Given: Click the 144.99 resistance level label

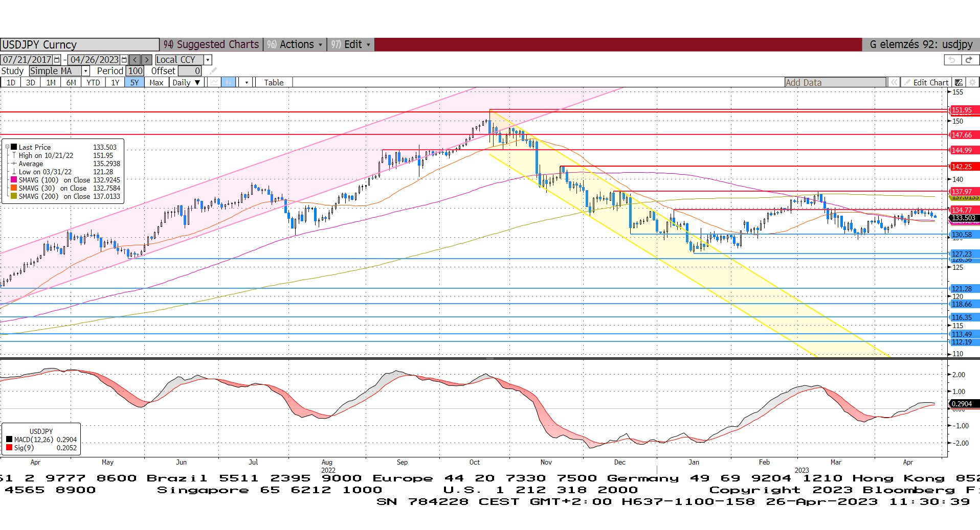Looking at the screenshot, I should (x=964, y=150).
